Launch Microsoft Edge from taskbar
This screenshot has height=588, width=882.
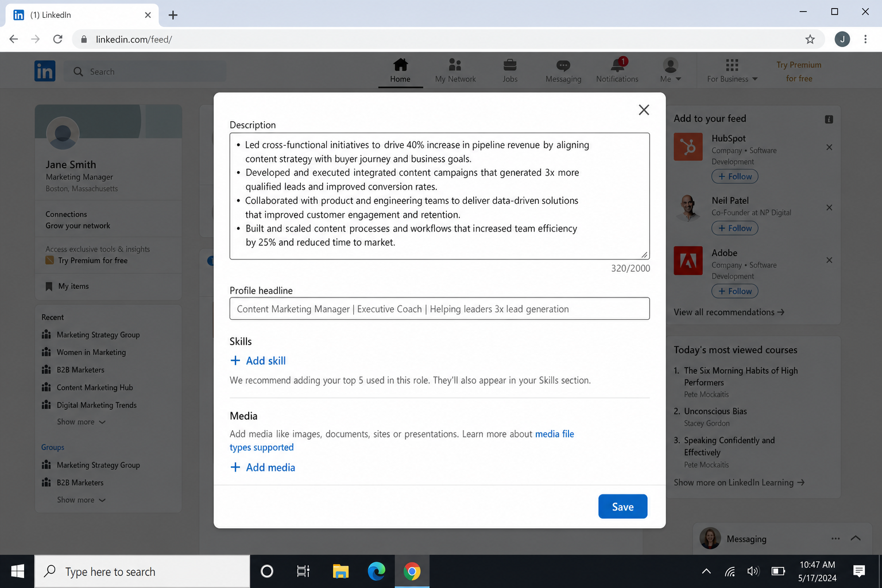(x=377, y=571)
